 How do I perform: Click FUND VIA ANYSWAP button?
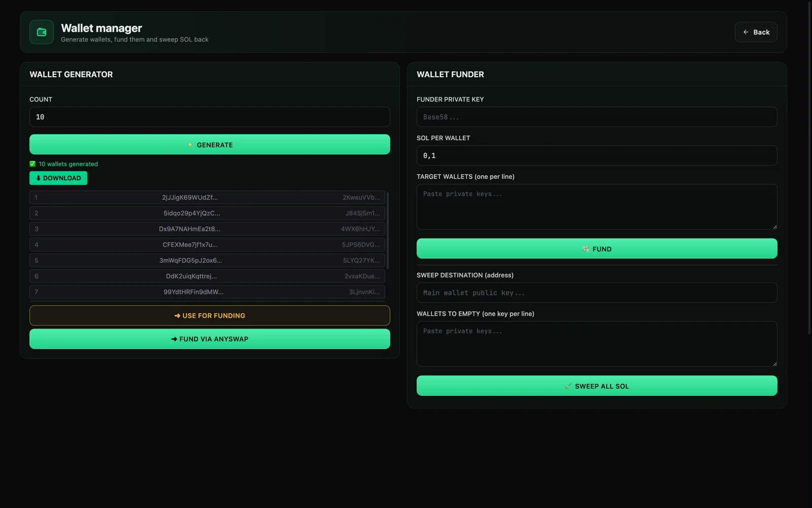(210, 339)
